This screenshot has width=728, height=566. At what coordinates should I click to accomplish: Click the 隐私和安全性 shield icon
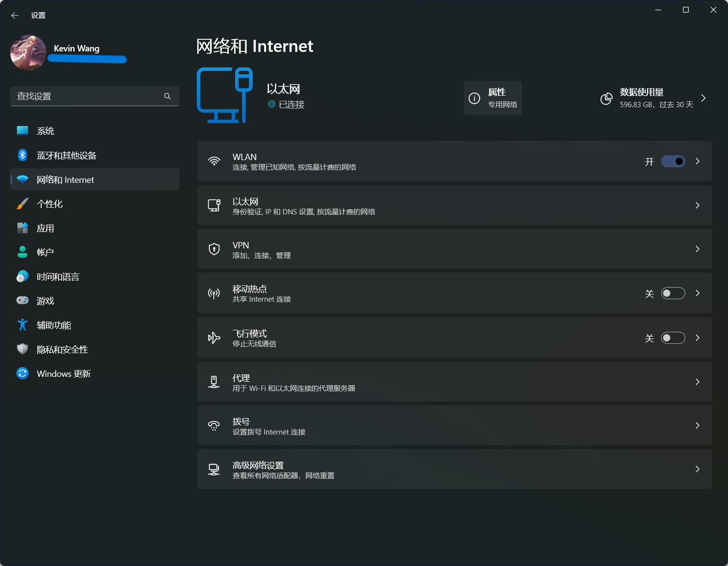22,349
